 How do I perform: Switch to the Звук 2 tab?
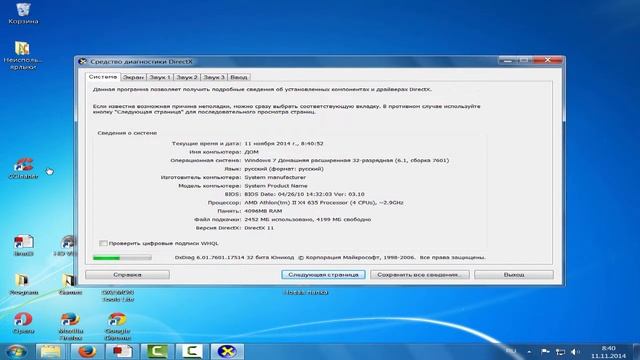point(187,77)
